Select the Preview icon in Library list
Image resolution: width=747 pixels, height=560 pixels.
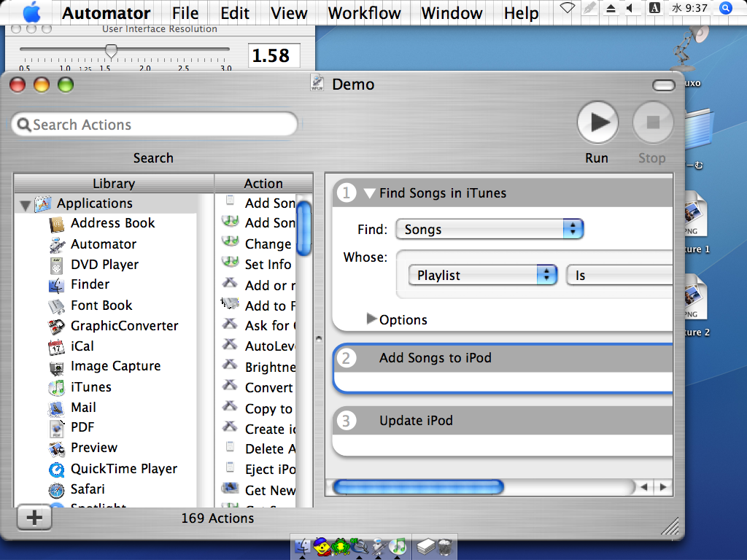[57, 448]
